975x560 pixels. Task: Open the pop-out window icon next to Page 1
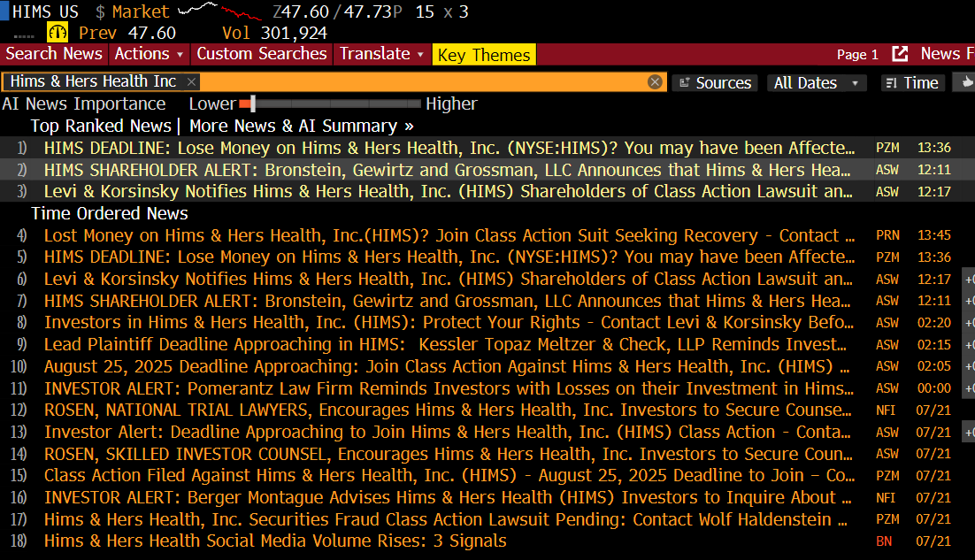(x=900, y=54)
